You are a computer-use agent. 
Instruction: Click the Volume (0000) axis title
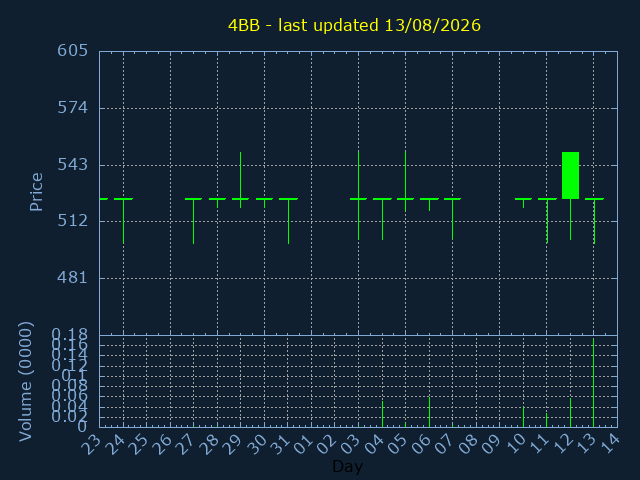(x=25, y=382)
